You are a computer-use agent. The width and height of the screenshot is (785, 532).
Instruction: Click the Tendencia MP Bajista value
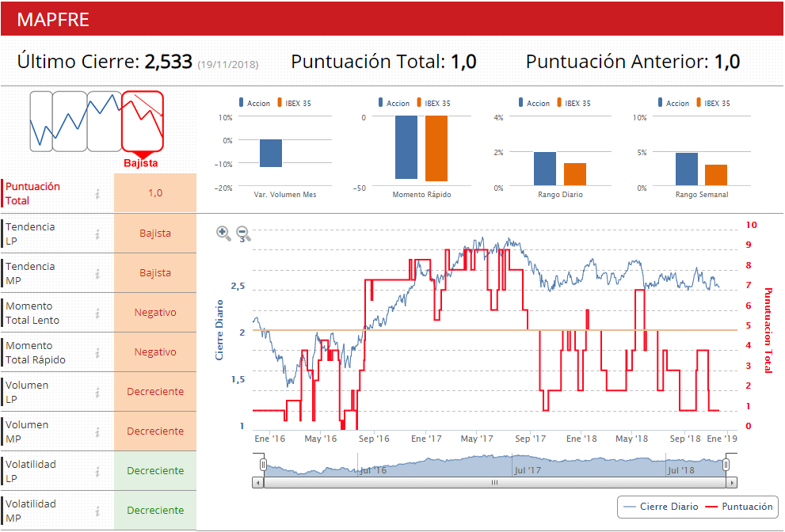155,273
